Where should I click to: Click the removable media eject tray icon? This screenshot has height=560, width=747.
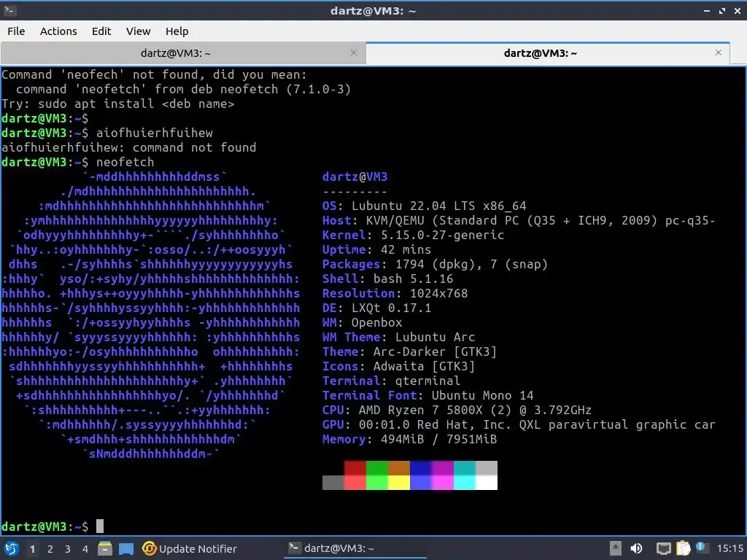click(x=616, y=548)
